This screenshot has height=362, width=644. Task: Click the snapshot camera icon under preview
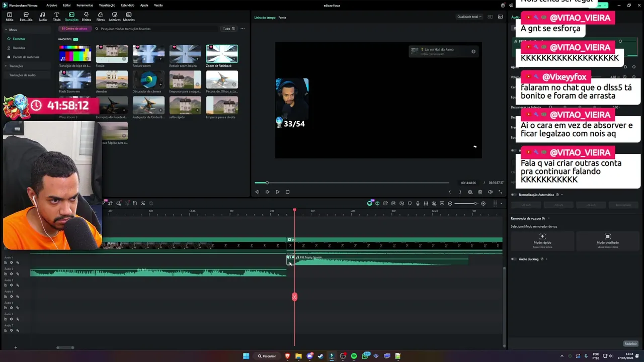pos(480,192)
